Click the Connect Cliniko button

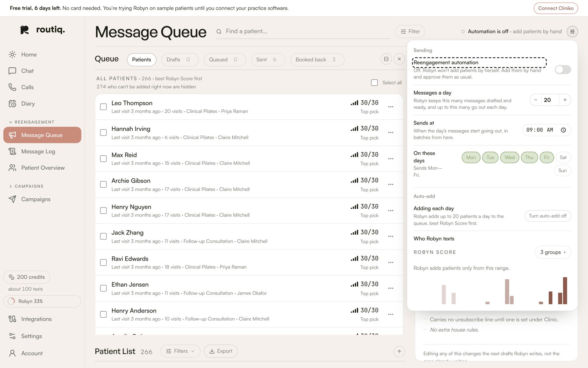click(x=556, y=8)
